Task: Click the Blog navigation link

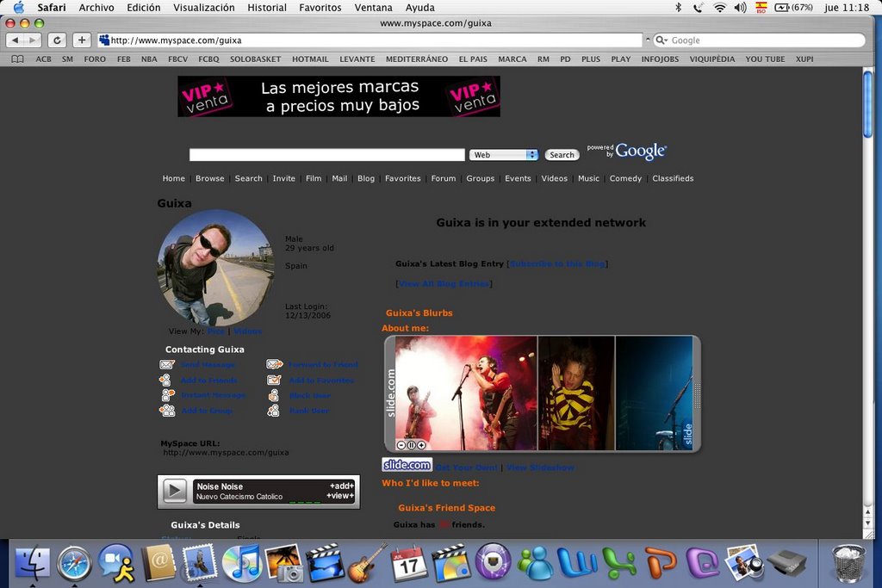Action: [365, 178]
